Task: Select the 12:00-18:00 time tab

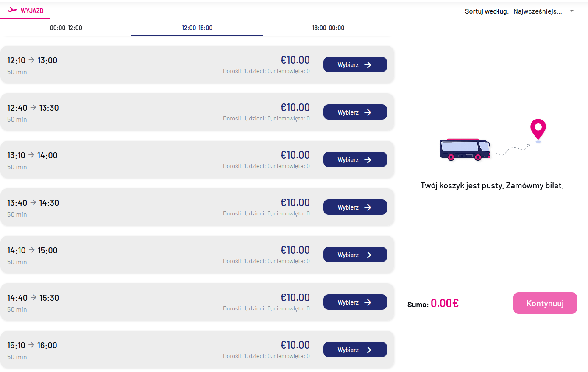Action: click(197, 28)
